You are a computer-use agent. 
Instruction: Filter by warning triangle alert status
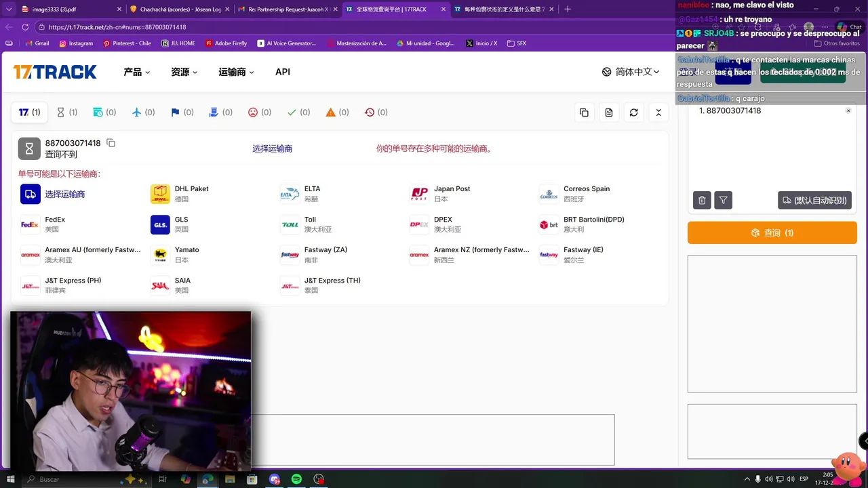[x=337, y=113]
